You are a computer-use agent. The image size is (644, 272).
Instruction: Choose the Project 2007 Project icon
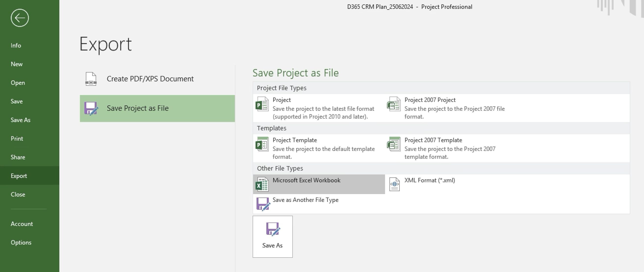pos(394,104)
